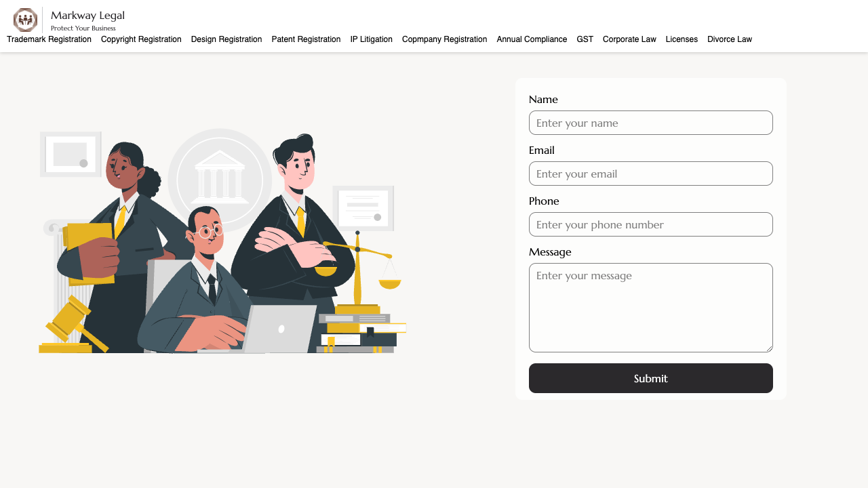Open the Trademark Registration menu
The width and height of the screenshot is (868, 488).
click(49, 39)
